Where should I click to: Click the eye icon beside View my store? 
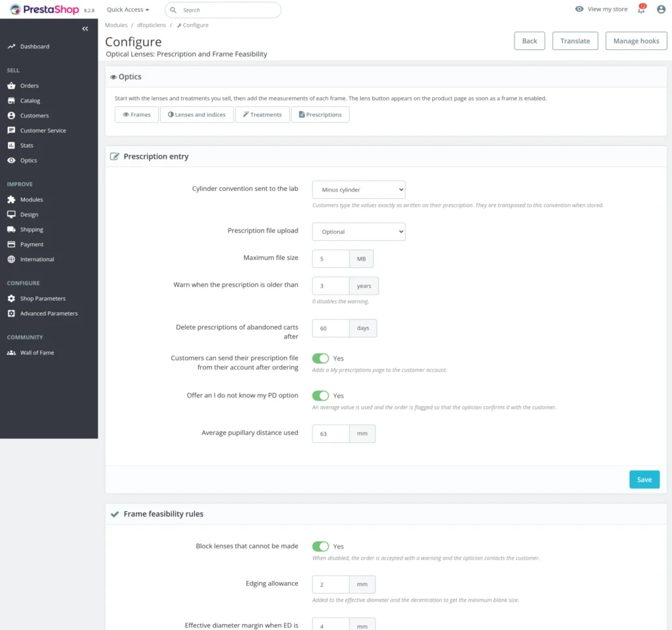[579, 9]
